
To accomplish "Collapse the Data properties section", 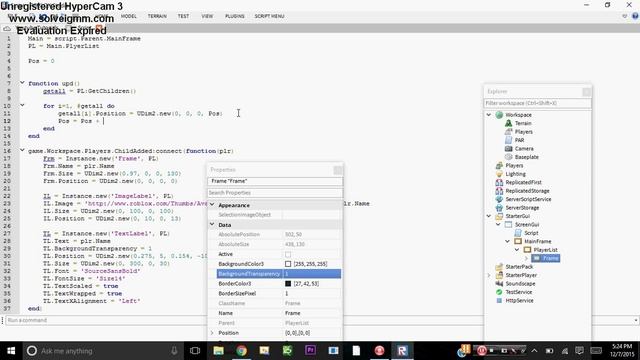I will coord(212,224).
